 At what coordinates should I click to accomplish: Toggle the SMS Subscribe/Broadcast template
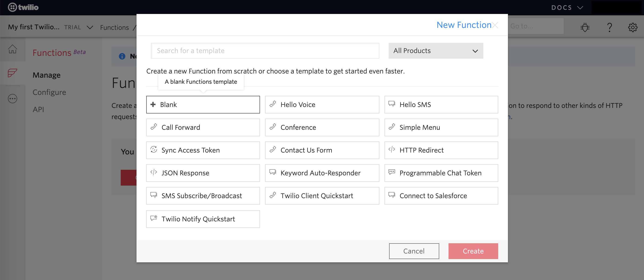click(x=203, y=196)
